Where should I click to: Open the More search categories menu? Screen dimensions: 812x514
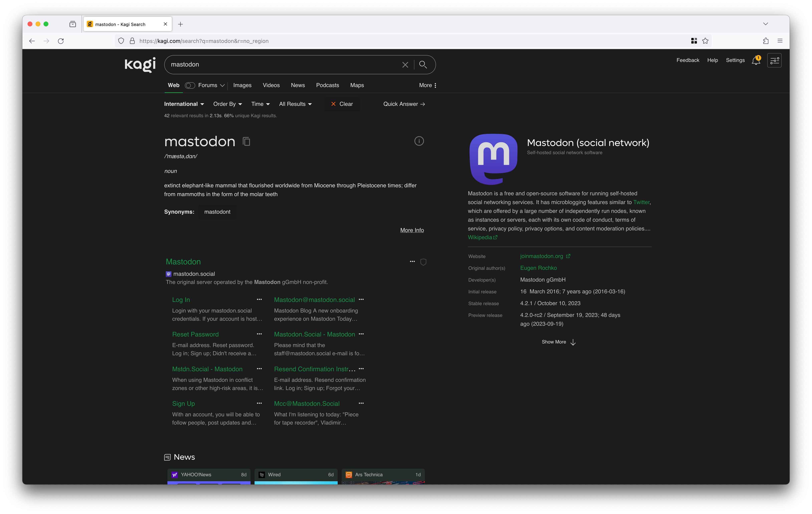coord(428,85)
